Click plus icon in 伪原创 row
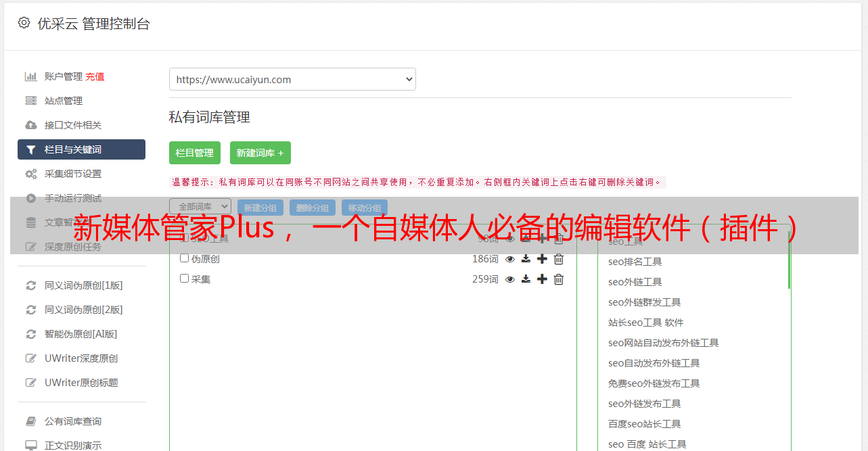The width and height of the screenshot is (868, 451). pyautogui.click(x=542, y=259)
